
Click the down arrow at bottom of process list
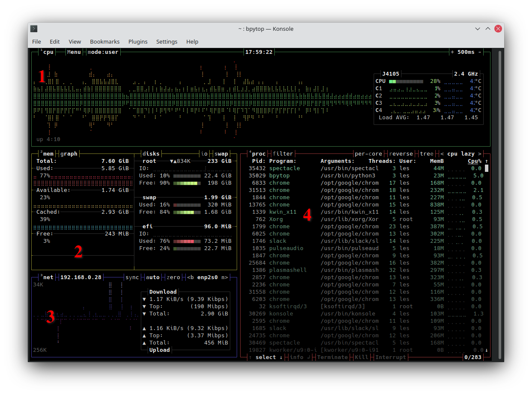486,350
